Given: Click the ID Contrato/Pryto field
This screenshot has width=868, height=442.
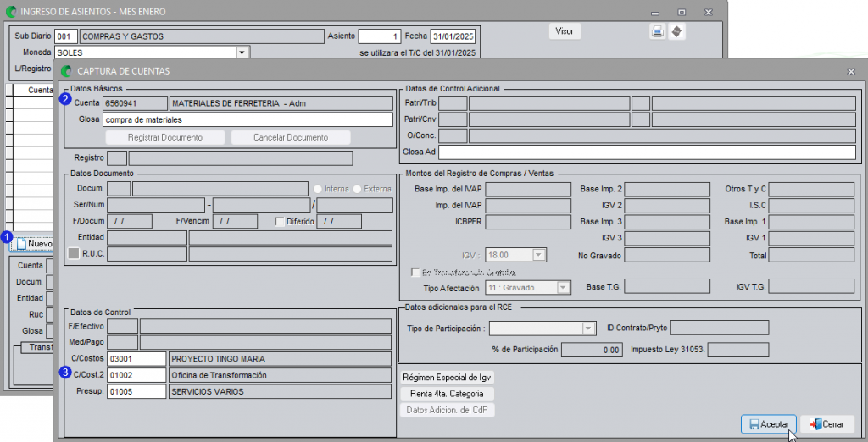Looking at the screenshot, I should click(x=720, y=328).
